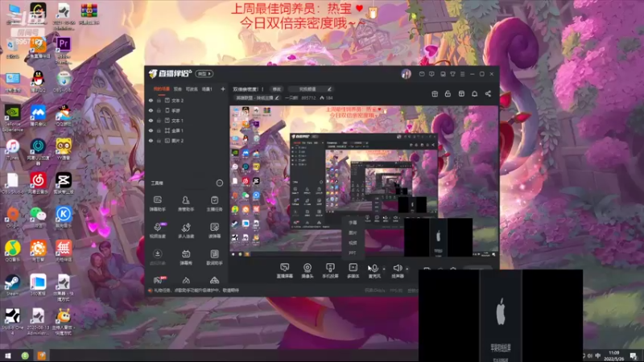Screen dimensions: 644x362
Task: Click the stream preview canvas thumbnail
Action: (x=364, y=181)
